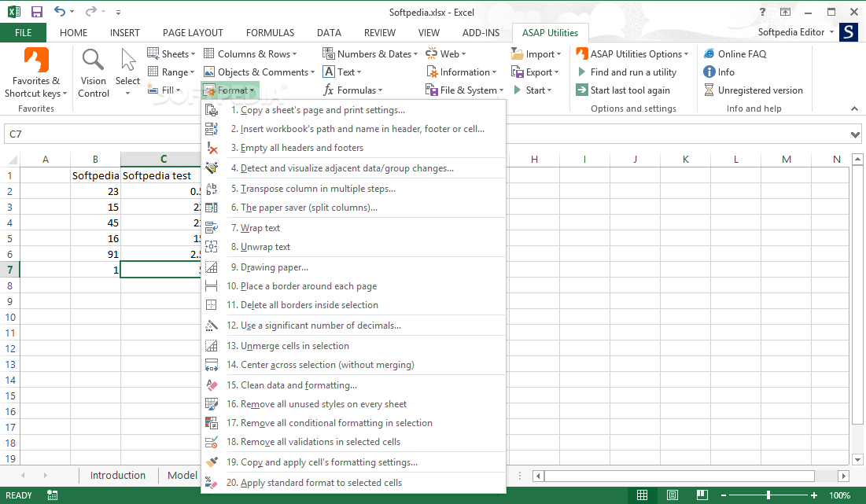Open the Objects & Comments dropdown
Screen dimensions: 866x504
tap(259, 72)
